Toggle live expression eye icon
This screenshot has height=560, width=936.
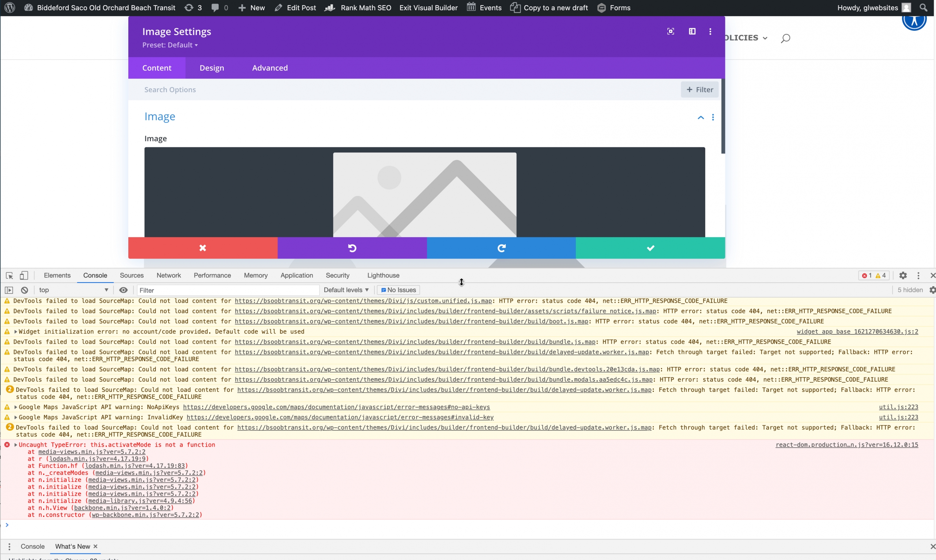coord(123,290)
